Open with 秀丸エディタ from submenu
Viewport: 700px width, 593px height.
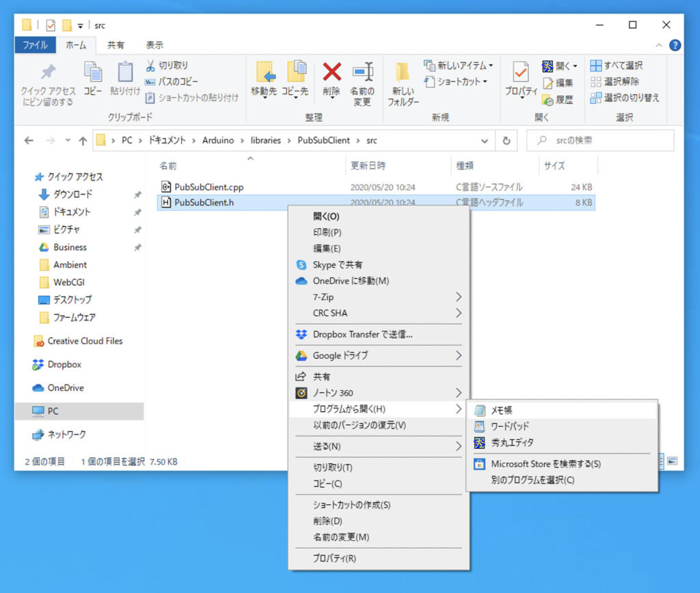click(x=512, y=443)
